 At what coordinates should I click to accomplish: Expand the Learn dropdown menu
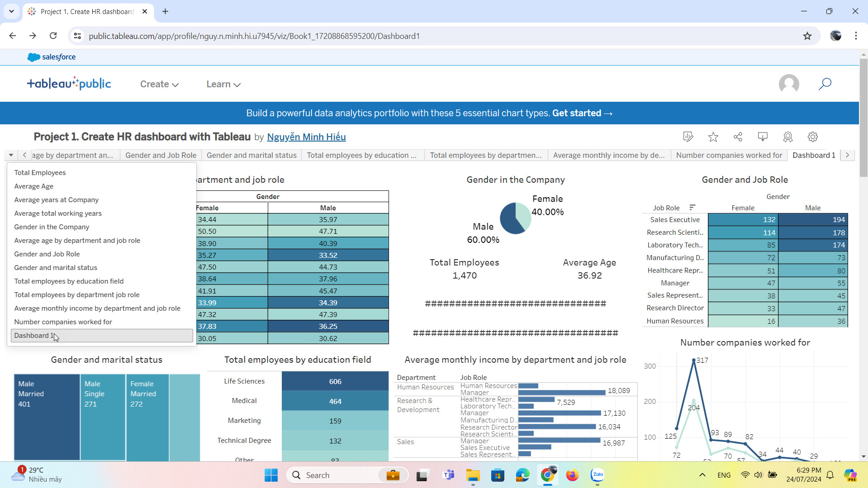click(x=223, y=84)
